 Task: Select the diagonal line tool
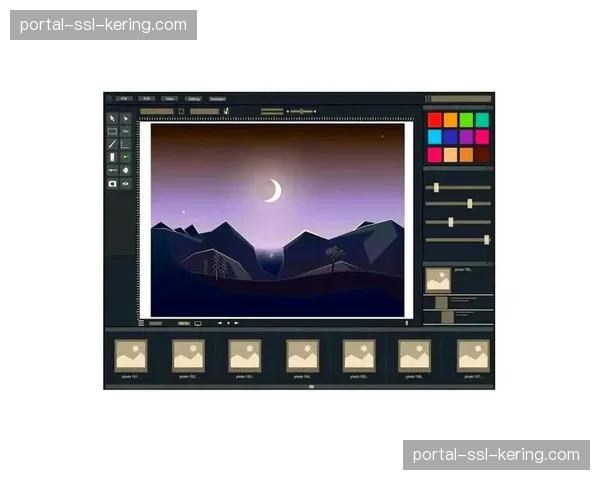(112, 144)
